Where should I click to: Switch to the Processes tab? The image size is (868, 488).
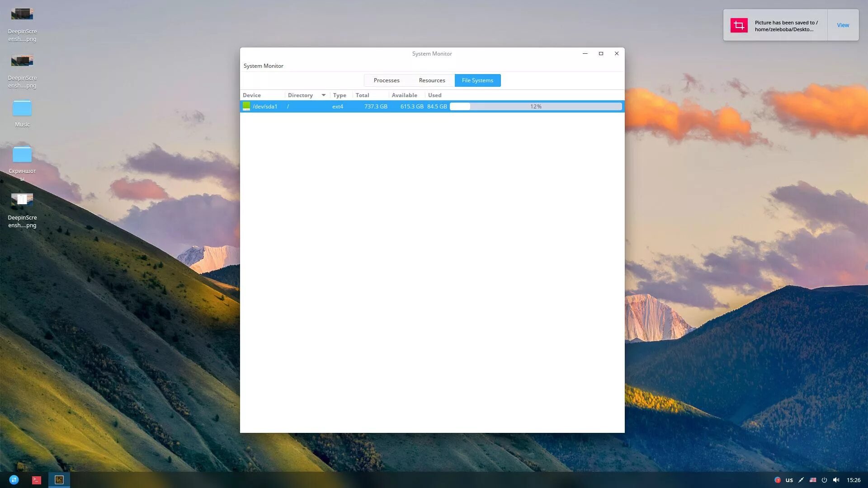click(x=387, y=80)
